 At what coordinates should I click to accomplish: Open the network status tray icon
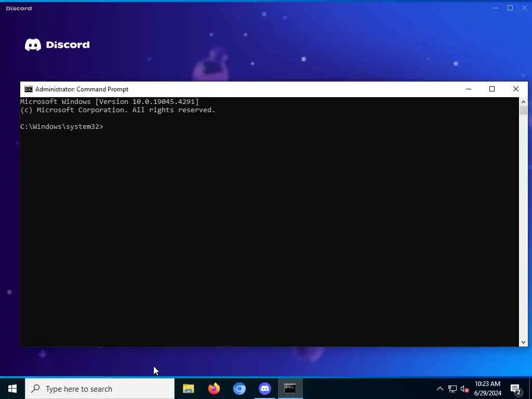tap(453, 389)
